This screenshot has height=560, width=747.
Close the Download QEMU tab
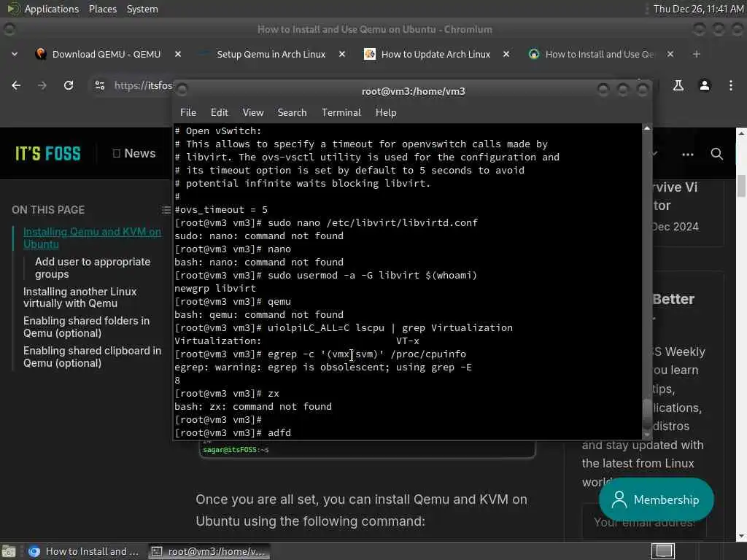178,54
